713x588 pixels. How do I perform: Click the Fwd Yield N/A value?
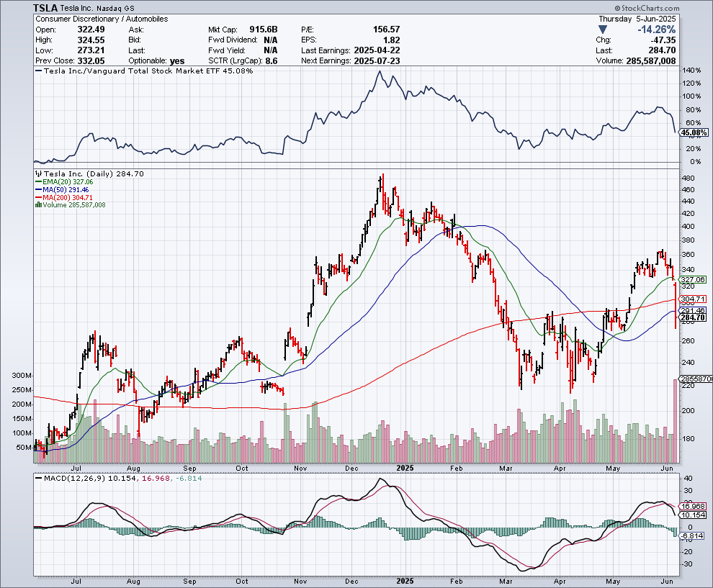tap(271, 50)
